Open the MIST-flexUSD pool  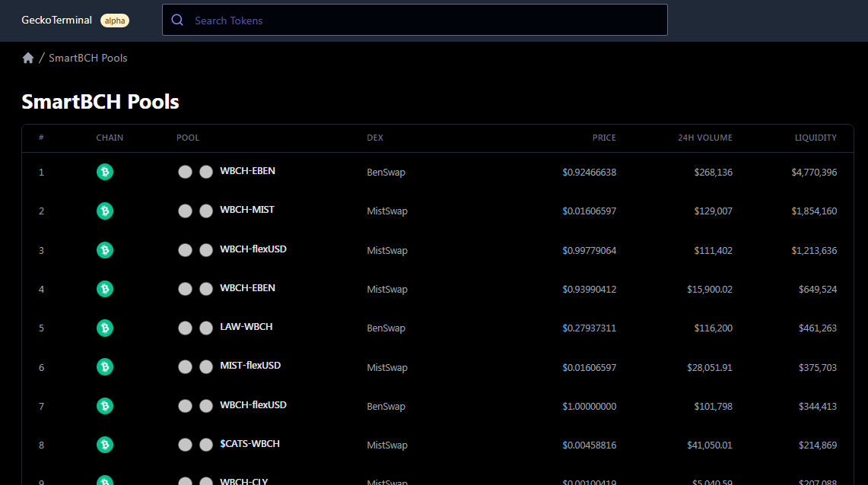coord(250,366)
